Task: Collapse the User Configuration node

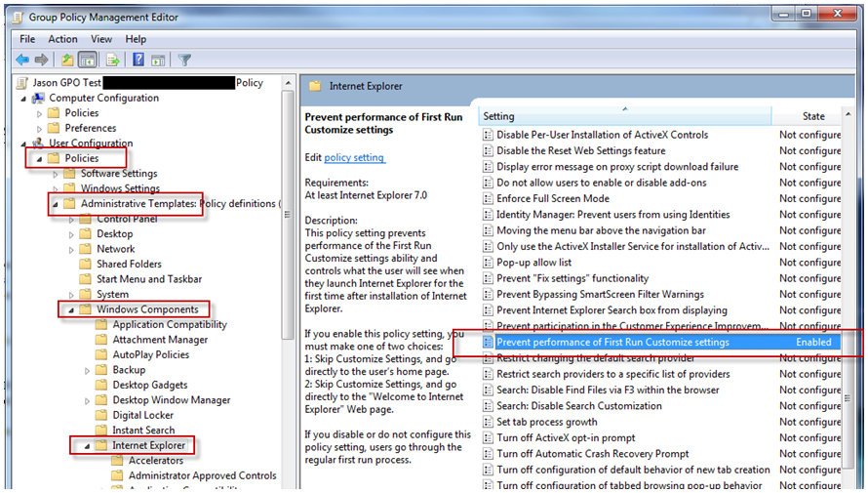Action: pos(23,144)
